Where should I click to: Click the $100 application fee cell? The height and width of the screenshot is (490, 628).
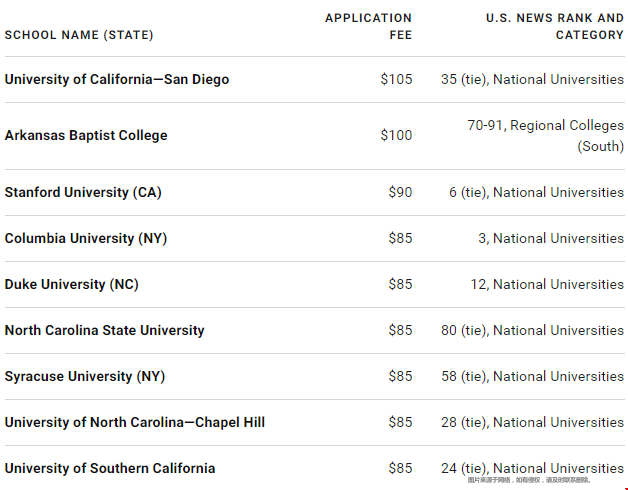pyautogui.click(x=396, y=135)
